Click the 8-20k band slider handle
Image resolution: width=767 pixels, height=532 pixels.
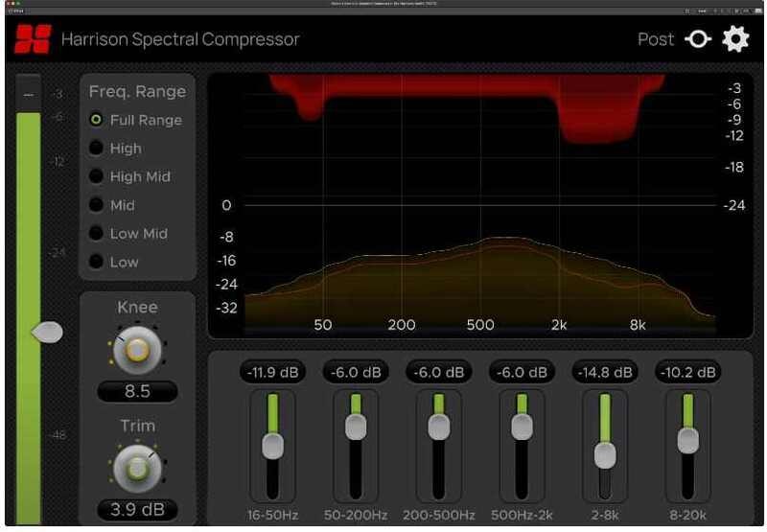(686, 440)
